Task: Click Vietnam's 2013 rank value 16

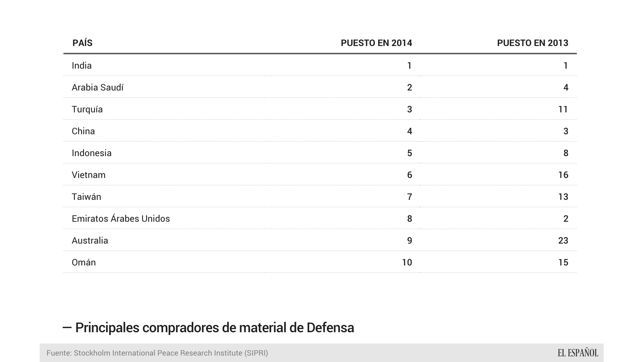Action: click(563, 175)
